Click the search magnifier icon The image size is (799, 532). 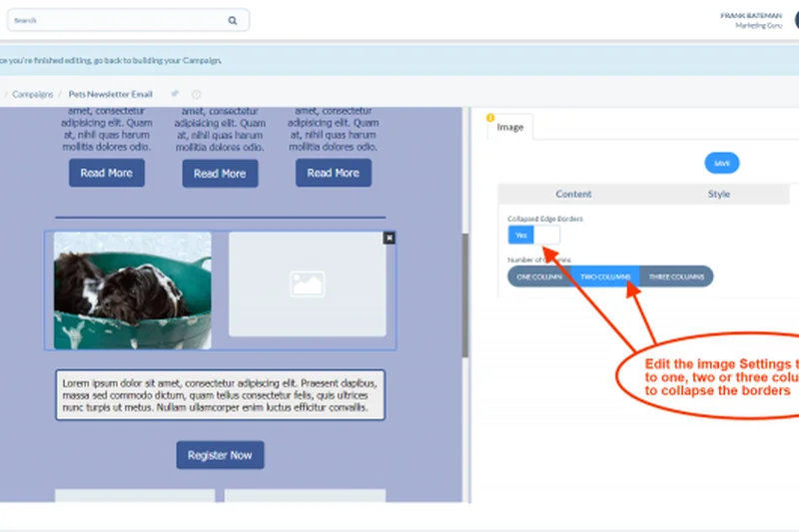click(233, 20)
